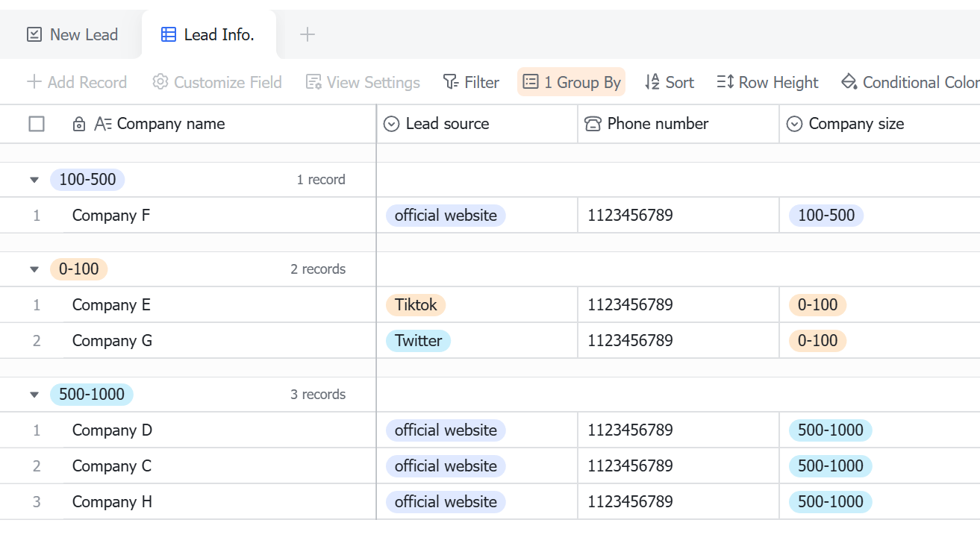The image size is (980, 555).
Task: Click Company H's phone number cell
Action: tap(678, 502)
